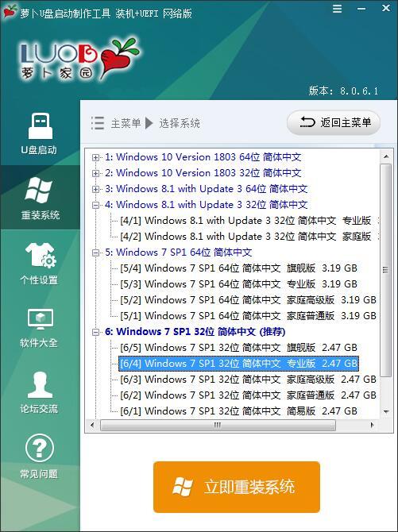Close the 萝卜U盘启动制作工具 window
398x532 pixels.
[x=386, y=8]
